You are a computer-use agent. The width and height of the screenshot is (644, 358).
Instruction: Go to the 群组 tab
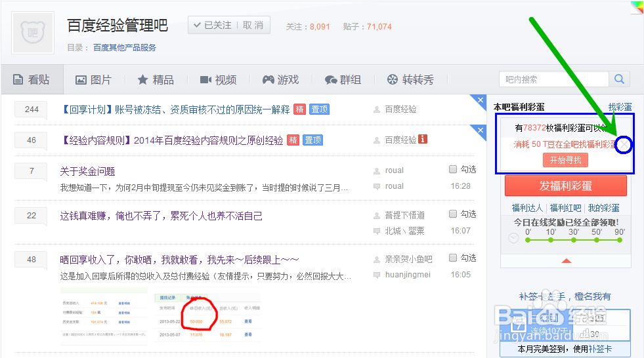(x=343, y=79)
